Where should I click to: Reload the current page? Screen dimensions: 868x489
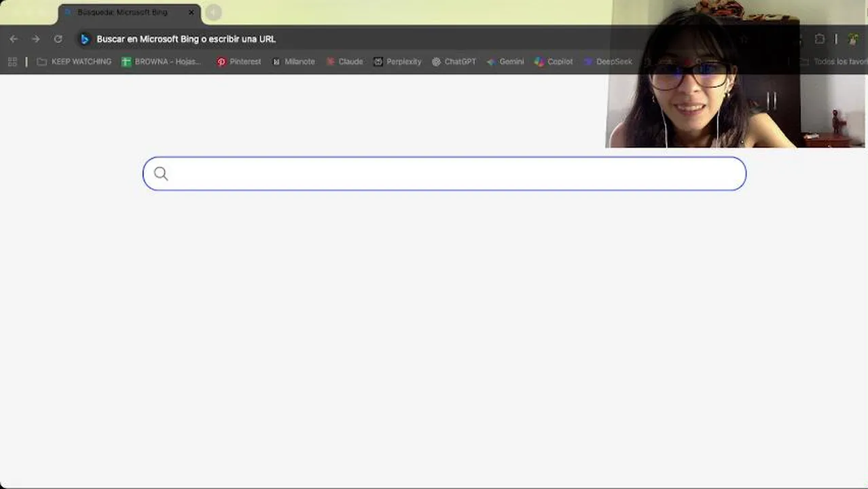[58, 39]
